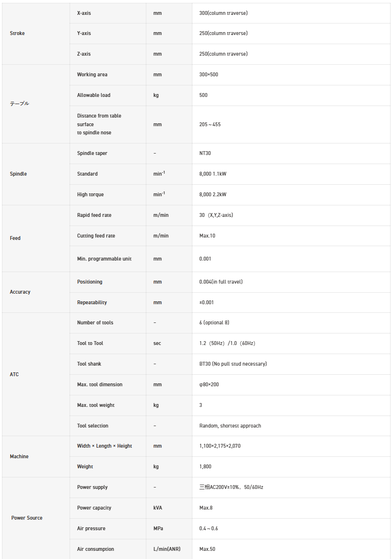Click the Z-axis value 250(column traverse)
The image size is (392, 559).
click(x=223, y=54)
